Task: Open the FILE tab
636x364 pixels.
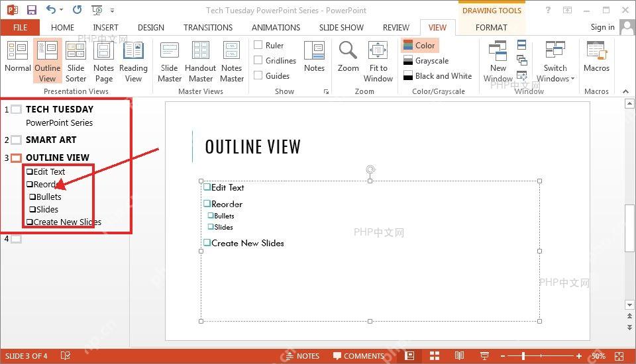Action: coord(21,28)
